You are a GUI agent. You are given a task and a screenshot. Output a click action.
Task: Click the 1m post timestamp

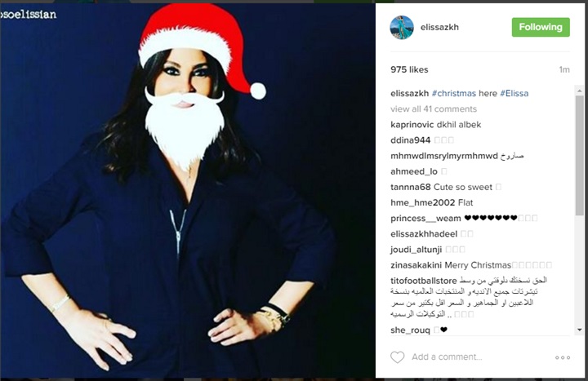point(564,69)
